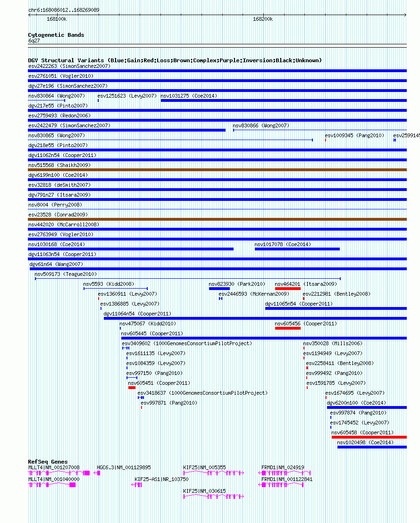Click the red nsv605456 loss bar

pyautogui.click(x=288, y=328)
